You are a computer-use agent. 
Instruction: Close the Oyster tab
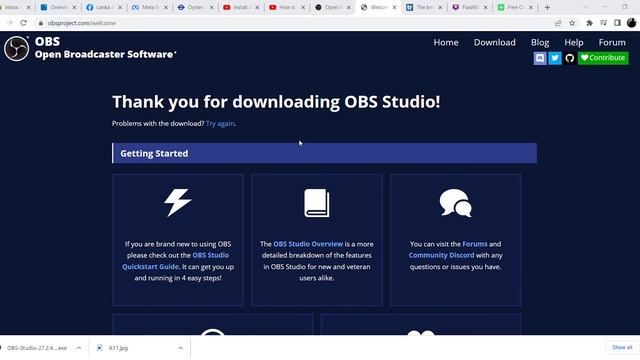[211, 7]
